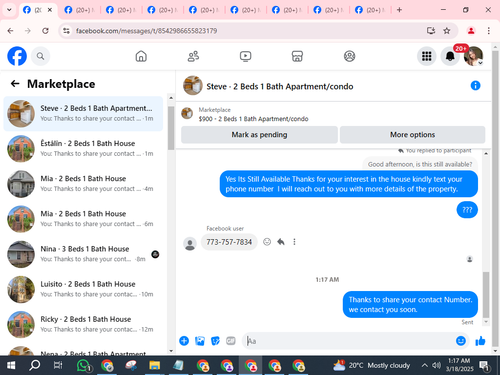Image resolution: width=500 pixels, height=375 pixels.
Task: Open Chrome three-dot menu
Action: [x=489, y=31]
